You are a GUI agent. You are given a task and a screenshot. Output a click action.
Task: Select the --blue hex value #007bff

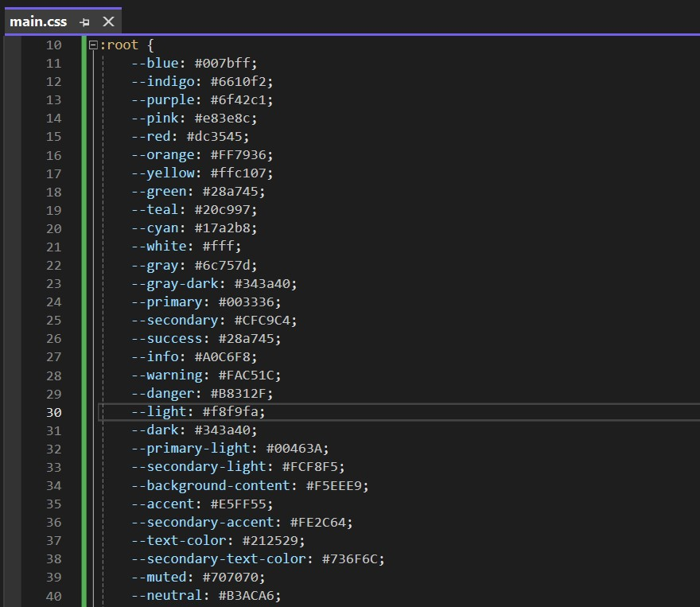224,63
